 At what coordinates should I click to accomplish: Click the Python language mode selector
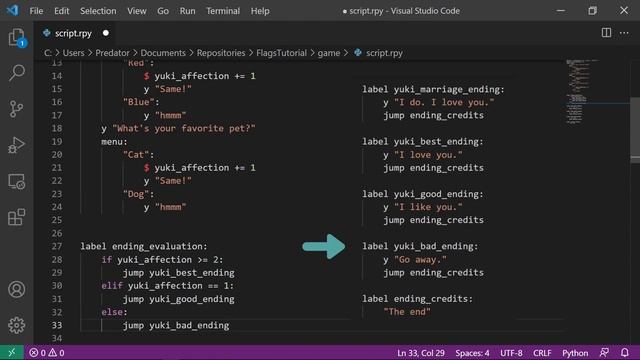pyautogui.click(x=575, y=353)
